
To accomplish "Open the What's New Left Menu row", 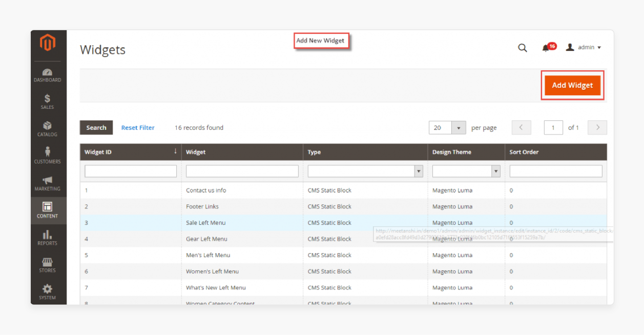I will [343, 288].
